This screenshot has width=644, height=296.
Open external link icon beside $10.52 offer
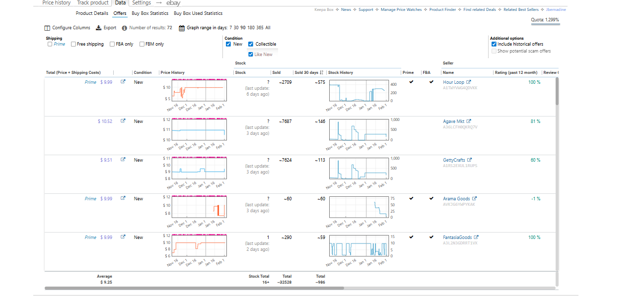click(x=123, y=121)
